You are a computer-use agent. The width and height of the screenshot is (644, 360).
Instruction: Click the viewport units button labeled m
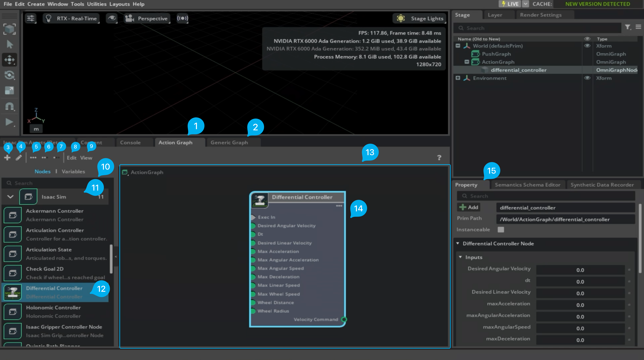click(36, 129)
